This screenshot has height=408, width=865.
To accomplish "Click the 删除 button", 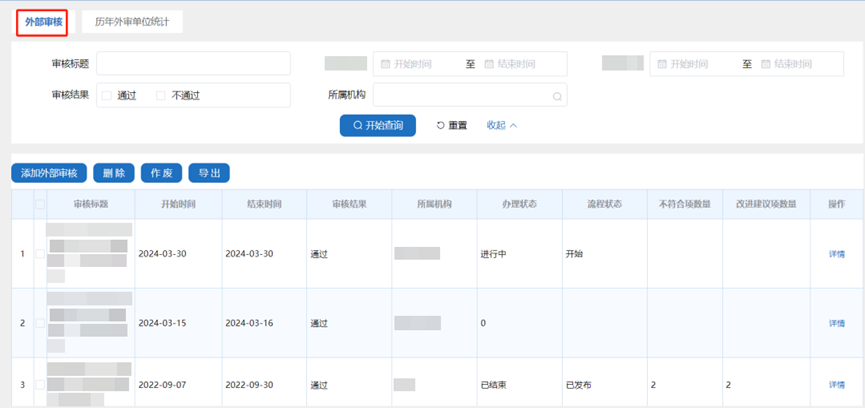I will pos(114,173).
